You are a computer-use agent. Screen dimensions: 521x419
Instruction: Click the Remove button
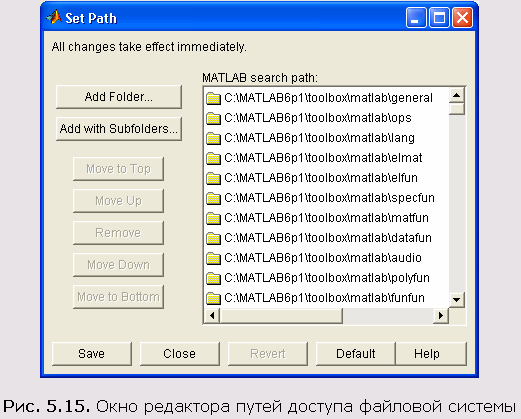(118, 233)
